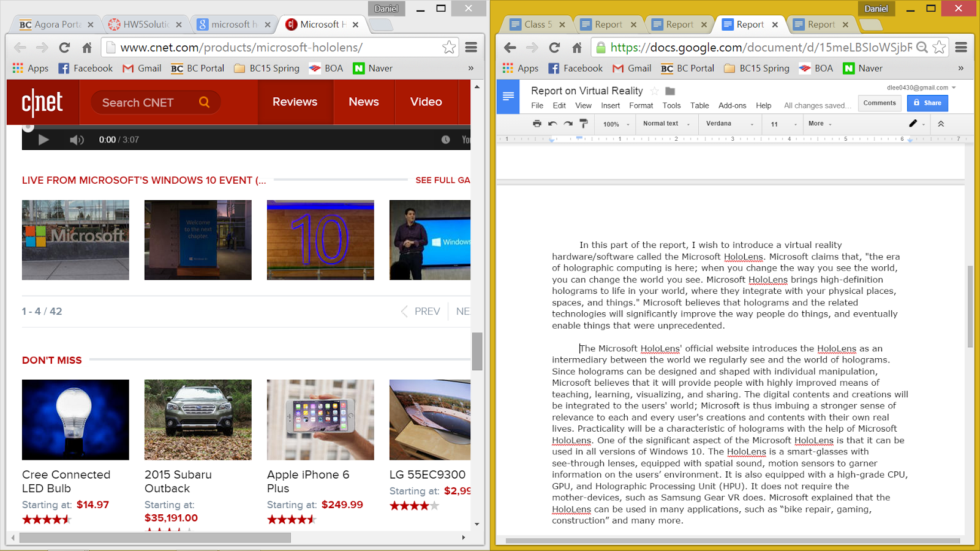Image resolution: width=980 pixels, height=551 pixels.
Task: Click the Undo icon in Docs toolbar
Action: click(552, 124)
